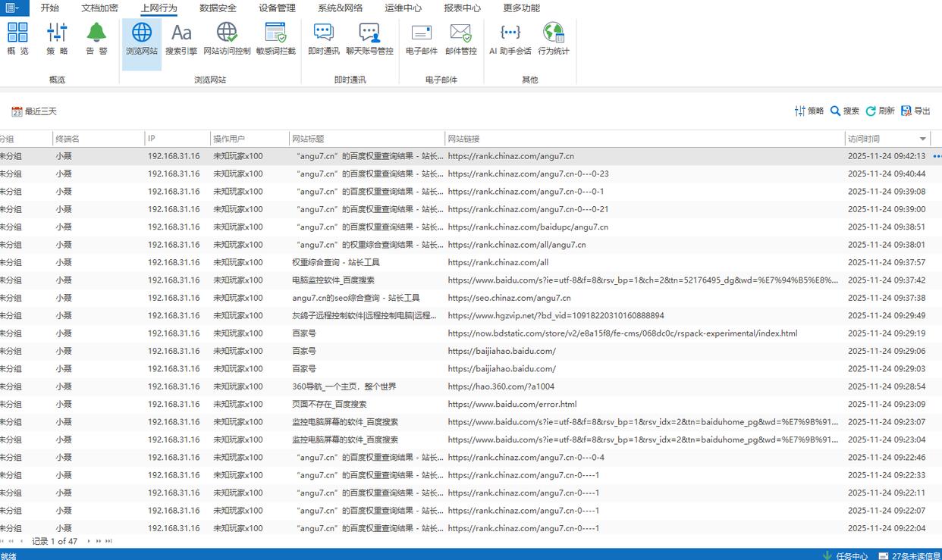Click the 刷新 refresh button
The height and width of the screenshot is (560, 942).
point(880,111)
